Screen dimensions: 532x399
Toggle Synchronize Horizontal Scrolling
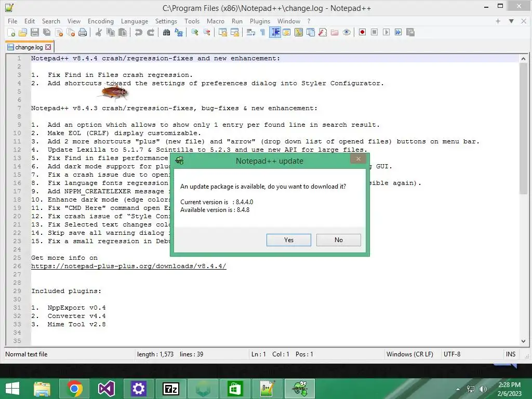[234, 32]
